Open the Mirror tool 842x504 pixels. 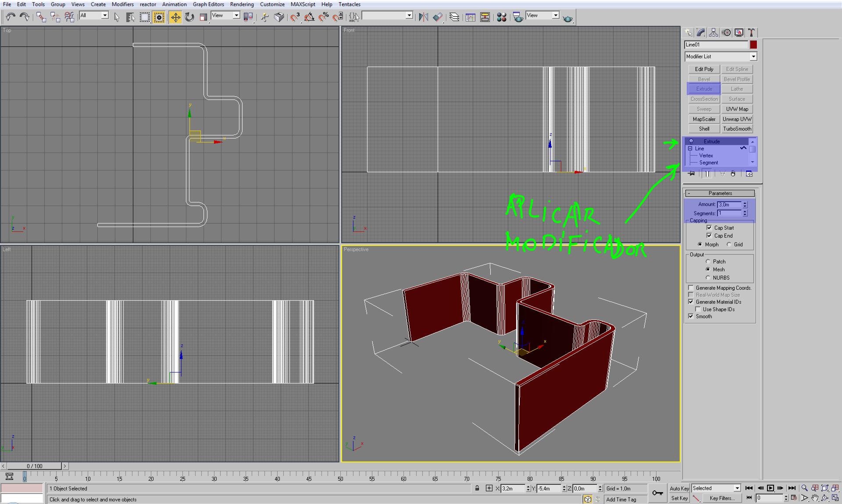pos(423,17)
